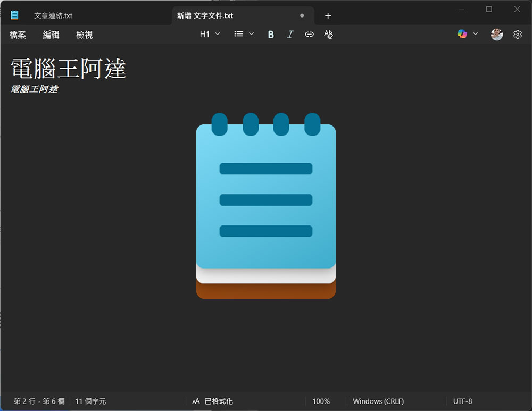Click Windows (CRLF) line ending indicator
Screen dimensions: 532x411
(x=379, y=401)
